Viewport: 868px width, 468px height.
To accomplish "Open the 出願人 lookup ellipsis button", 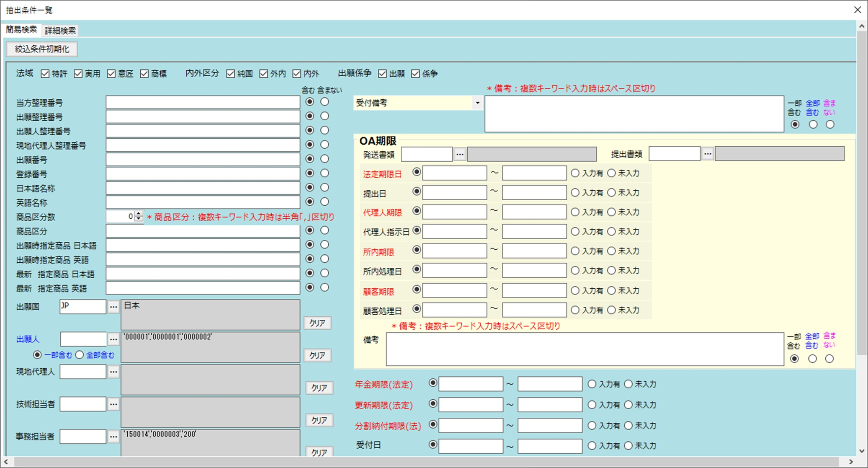I will 113,339.
